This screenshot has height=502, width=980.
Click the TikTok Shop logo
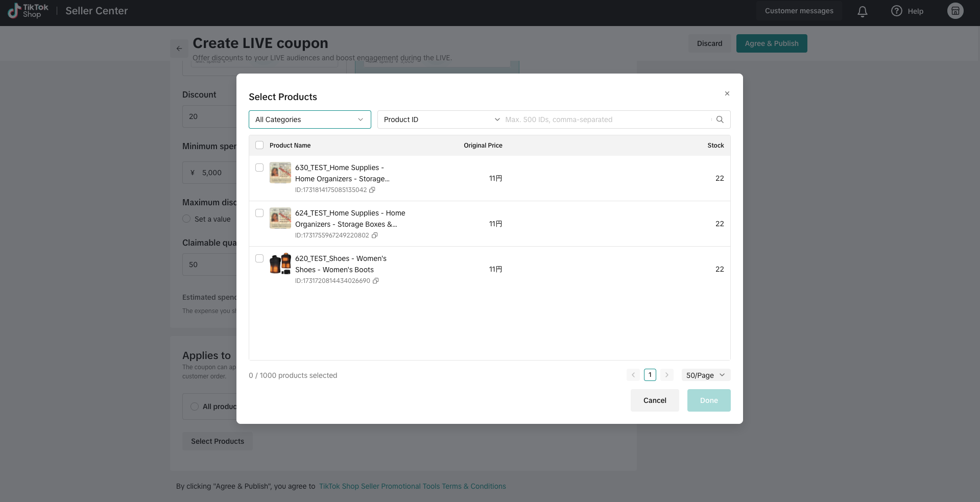pos(28,11)
